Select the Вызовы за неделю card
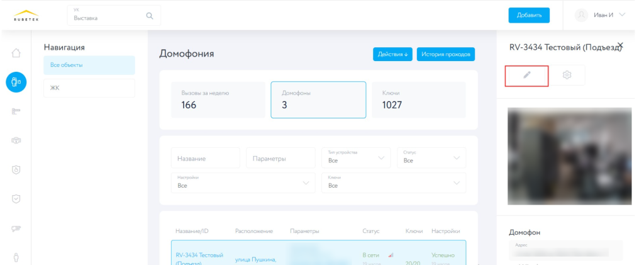This screenshot has width=644, height=265. pos(218,100)
